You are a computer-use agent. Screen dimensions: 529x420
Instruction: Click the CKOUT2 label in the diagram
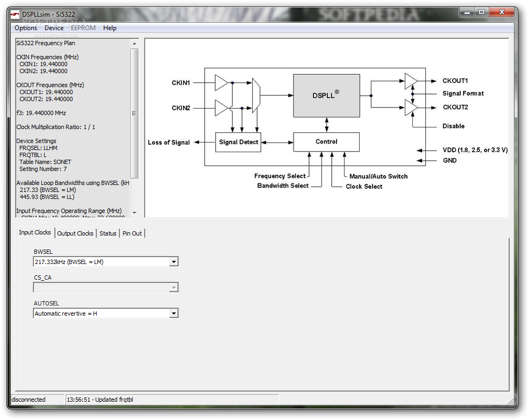coord(455,107)
